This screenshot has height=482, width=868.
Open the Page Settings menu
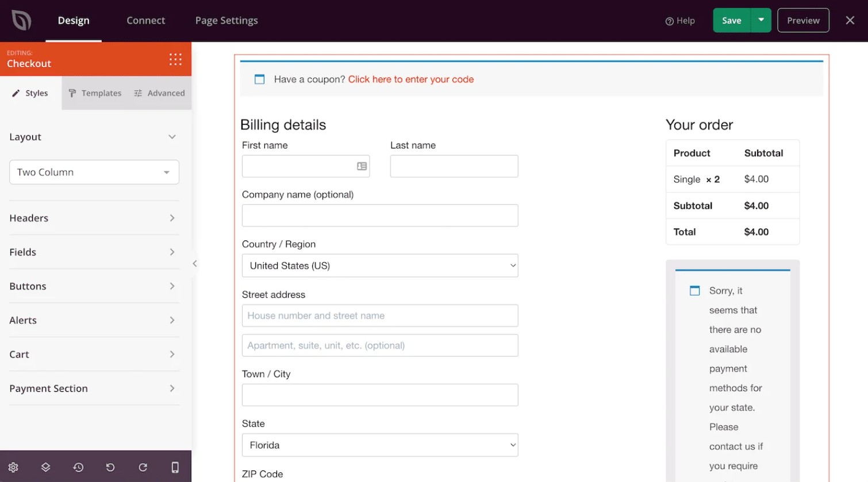(x=226, y=20)
